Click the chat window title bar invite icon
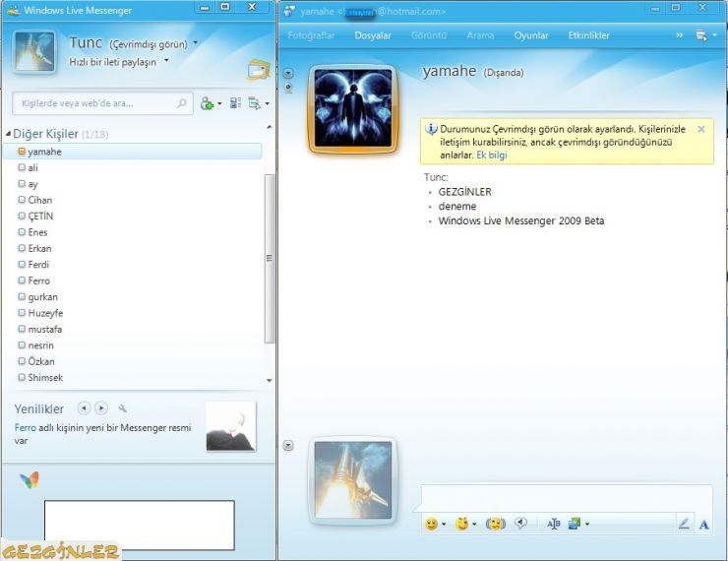 coord(289,11)
